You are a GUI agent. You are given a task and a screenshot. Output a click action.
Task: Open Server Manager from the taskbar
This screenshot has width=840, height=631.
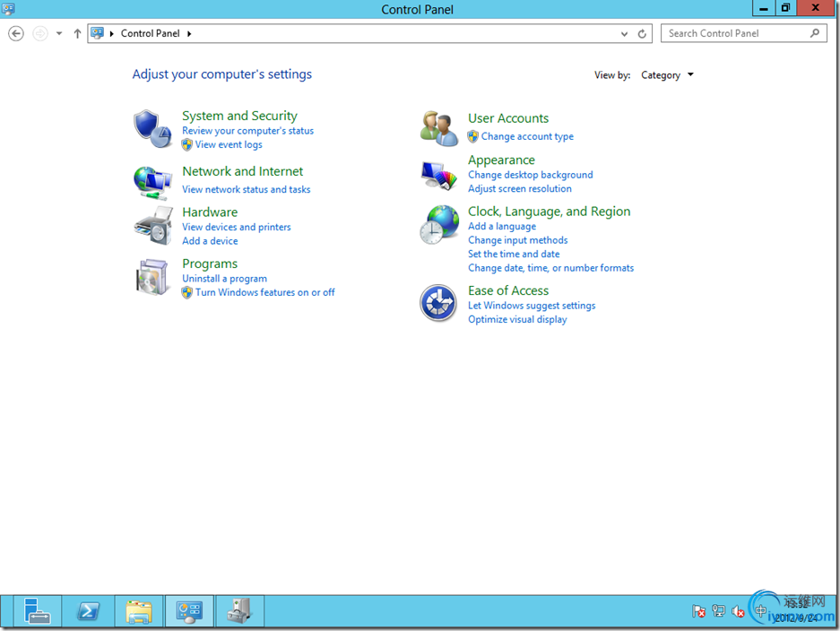(x=37, y=611)
